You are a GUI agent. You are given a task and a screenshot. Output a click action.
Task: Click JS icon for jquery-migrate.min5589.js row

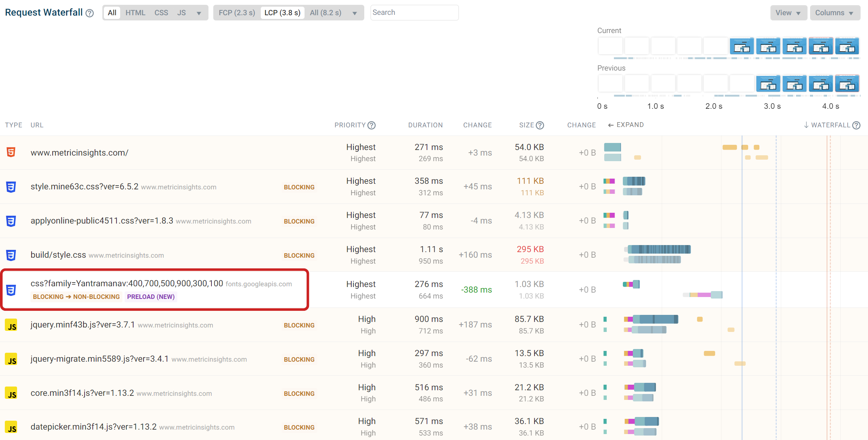pos(11,359)
